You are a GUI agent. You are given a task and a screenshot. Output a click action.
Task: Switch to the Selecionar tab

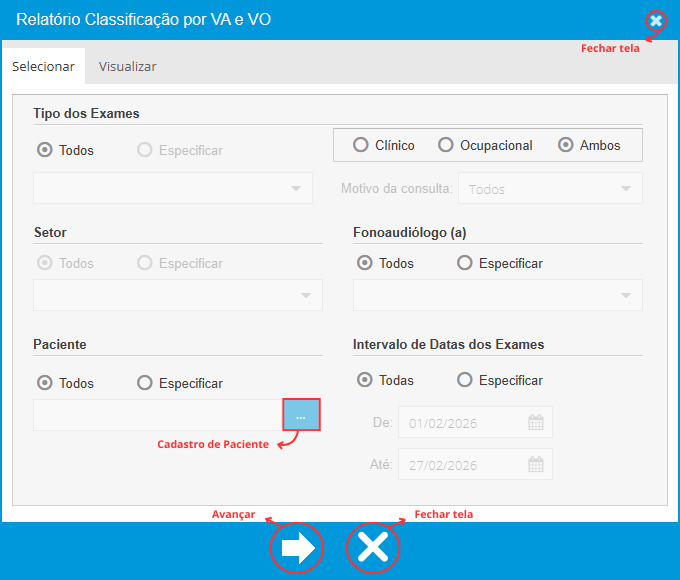(43, 66)
